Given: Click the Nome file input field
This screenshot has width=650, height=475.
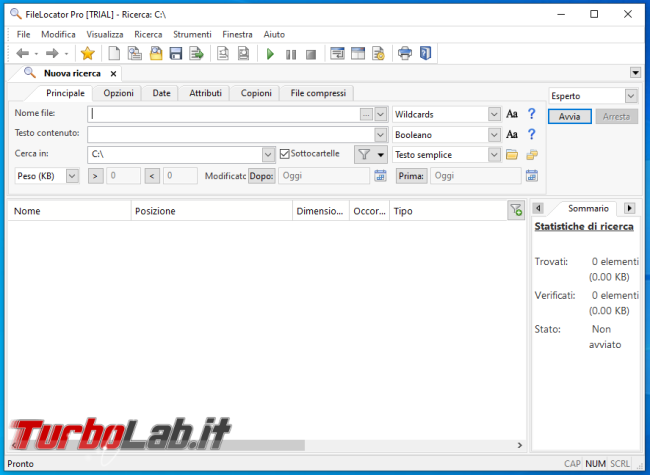Looking at the screenshot, I should (224, 114).
